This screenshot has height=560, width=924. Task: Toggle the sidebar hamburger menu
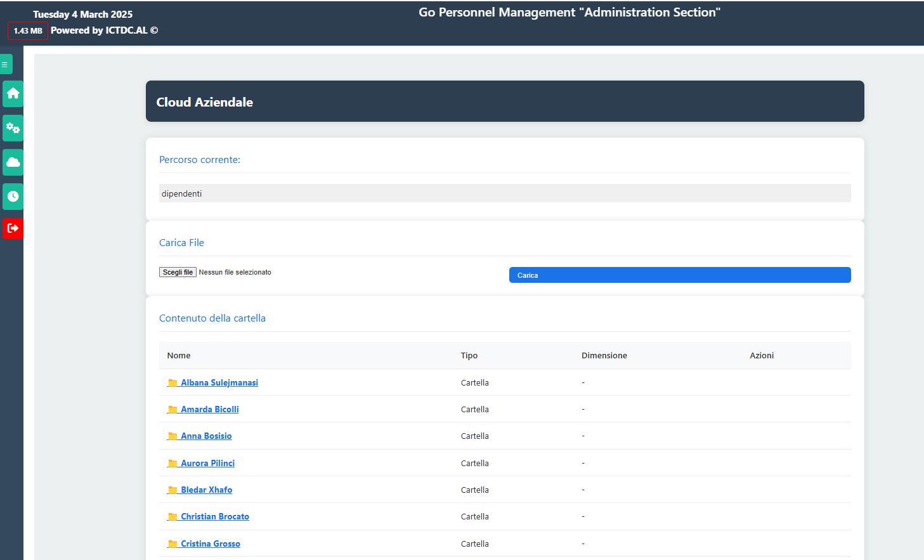click(x=5, y=64)
